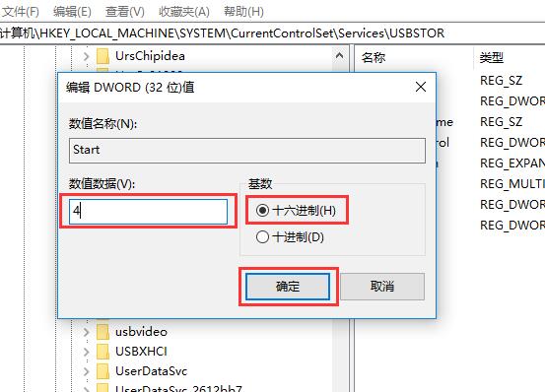The image size is (545, 392).
Task: Select the UrsChipidea key
Action: click(150, 56)
